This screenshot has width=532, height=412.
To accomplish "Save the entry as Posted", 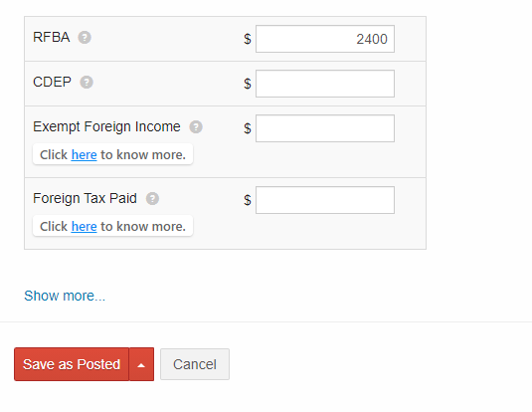I will click(x=72, y=364).
